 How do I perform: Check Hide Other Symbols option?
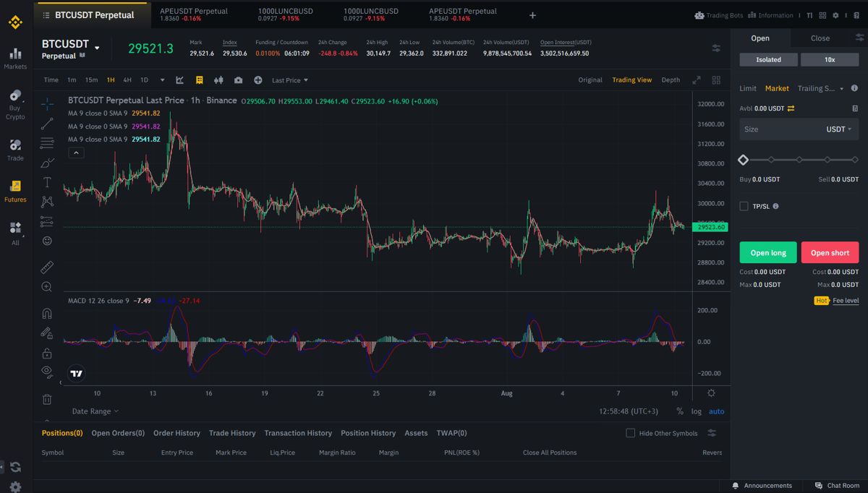(630, 433)
